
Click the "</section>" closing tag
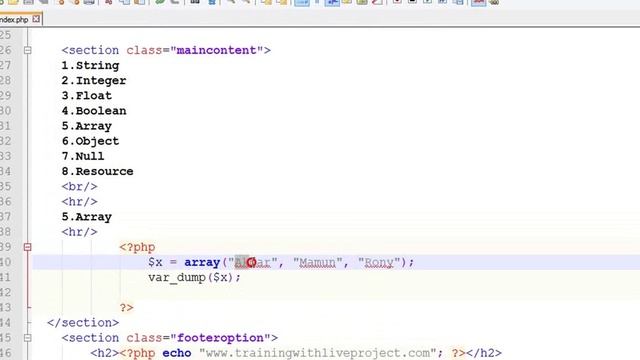pos(83,323)
